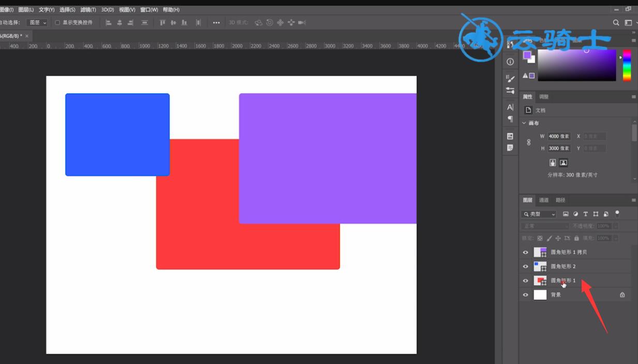Open the brush settings panel icon

(x=510, y=79)
